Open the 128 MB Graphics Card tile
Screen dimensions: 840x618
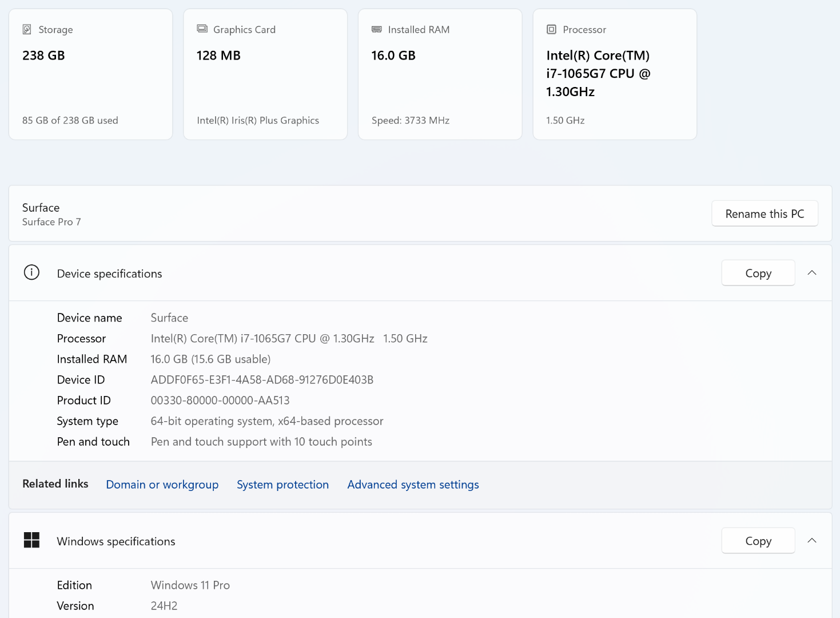265,74
